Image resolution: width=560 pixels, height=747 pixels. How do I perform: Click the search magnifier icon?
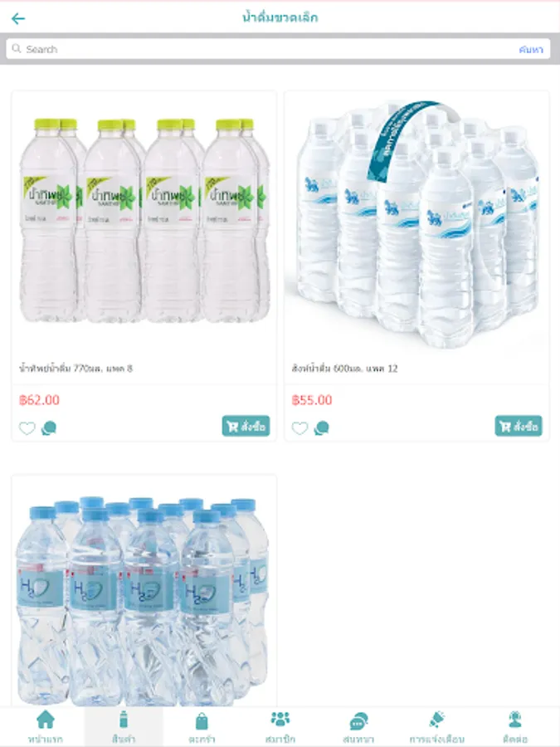(17, 49)
